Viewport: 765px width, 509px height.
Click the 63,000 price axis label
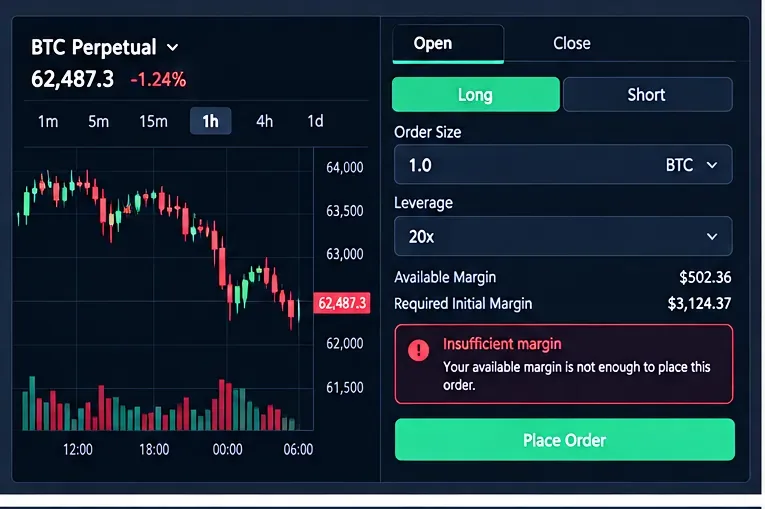(x=344, y=254)
